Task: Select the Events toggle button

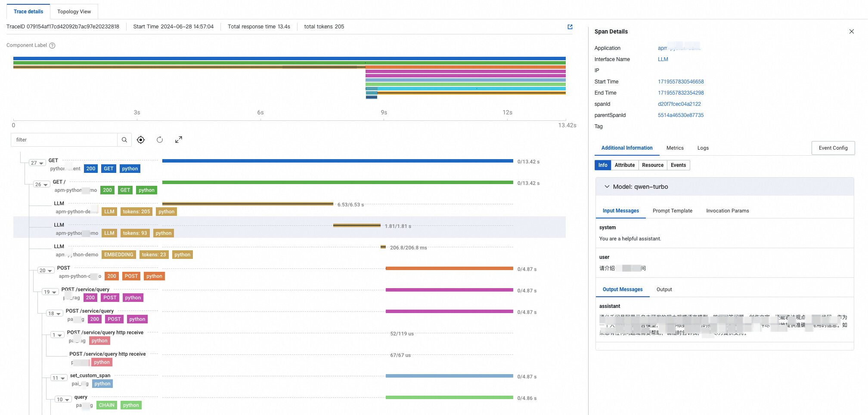Action: tap(678, 165)
